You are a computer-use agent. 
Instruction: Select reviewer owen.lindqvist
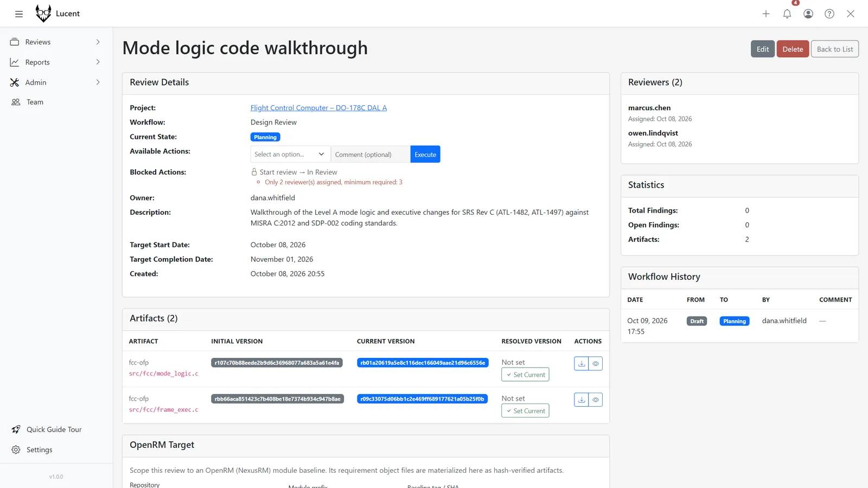653,133
